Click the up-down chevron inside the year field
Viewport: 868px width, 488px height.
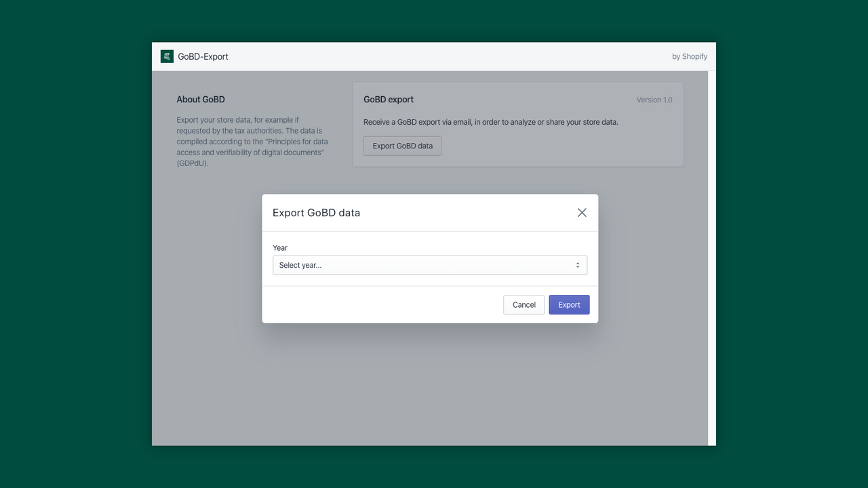(577, 265)
